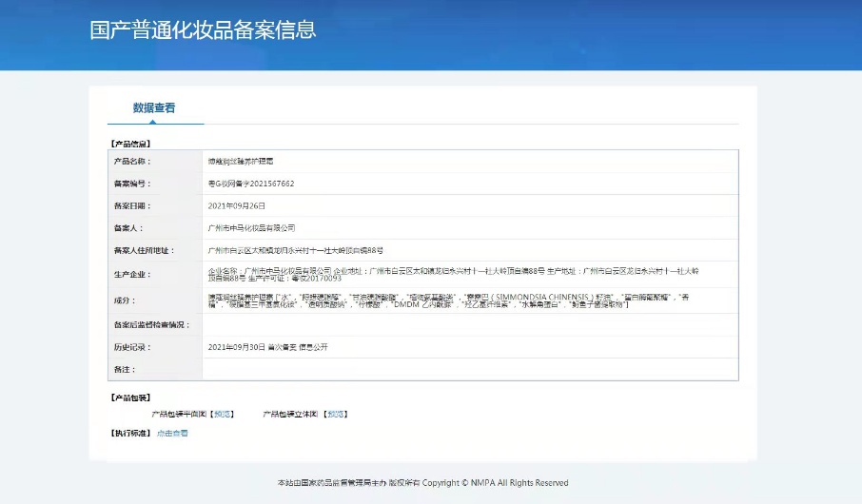The height and width of the screenshot is (504, 862).
Task: Click the 产品包装立体图 label
Action: click(x=290, y=414)
